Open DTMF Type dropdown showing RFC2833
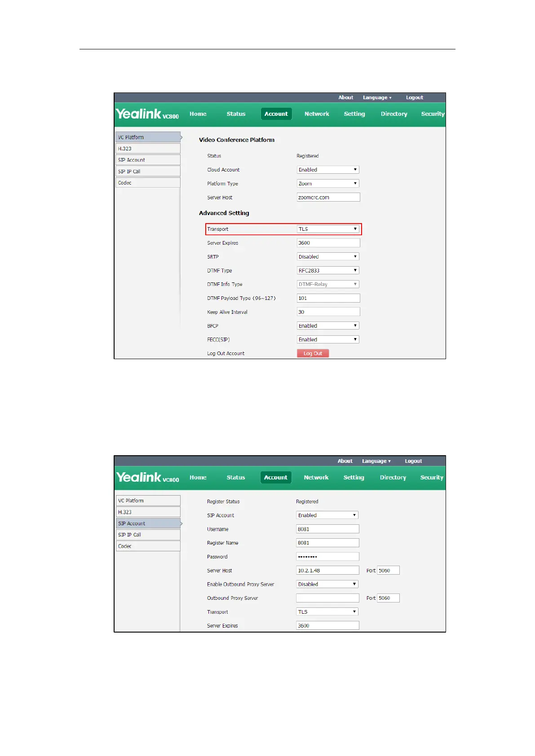This screenshot has width=535, height=756. (x=328, y=271)
